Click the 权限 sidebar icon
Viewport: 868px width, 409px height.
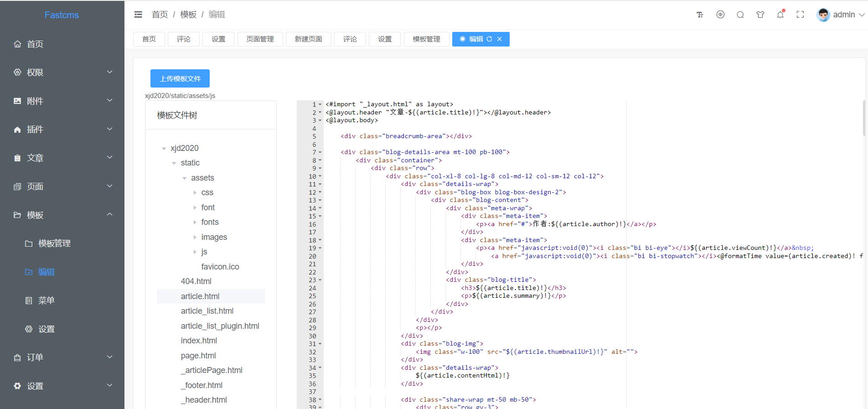pos(17,72)
